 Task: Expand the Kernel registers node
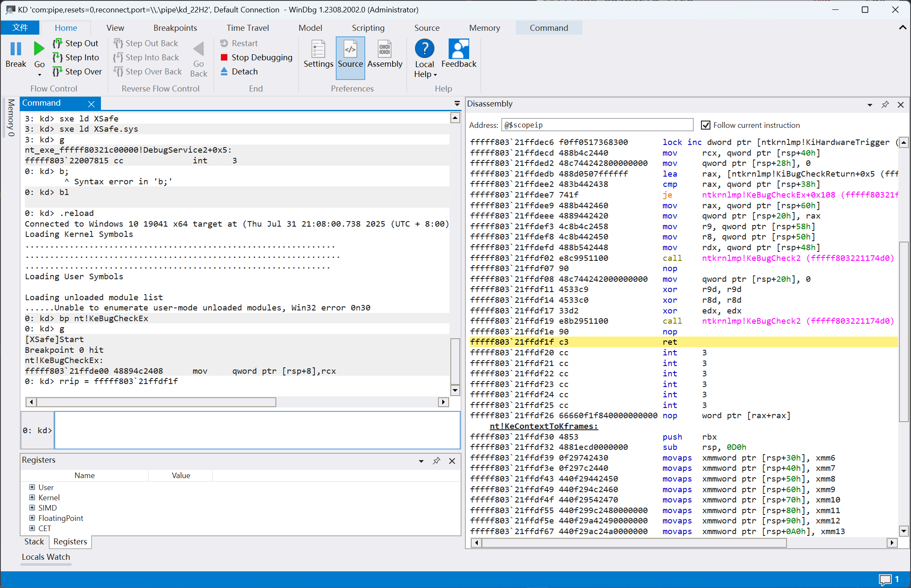coord(32,497)
